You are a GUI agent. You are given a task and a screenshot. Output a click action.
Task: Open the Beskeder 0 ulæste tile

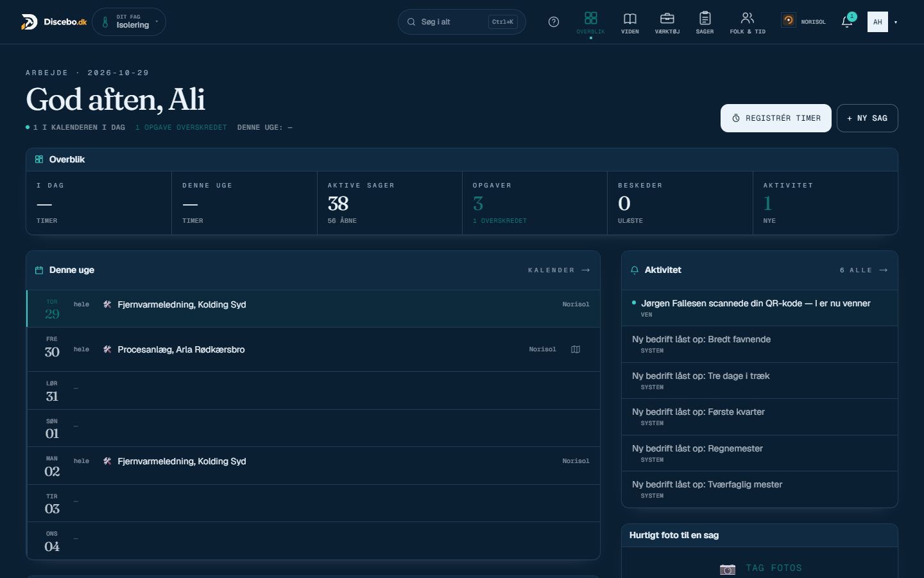point(680,203)
